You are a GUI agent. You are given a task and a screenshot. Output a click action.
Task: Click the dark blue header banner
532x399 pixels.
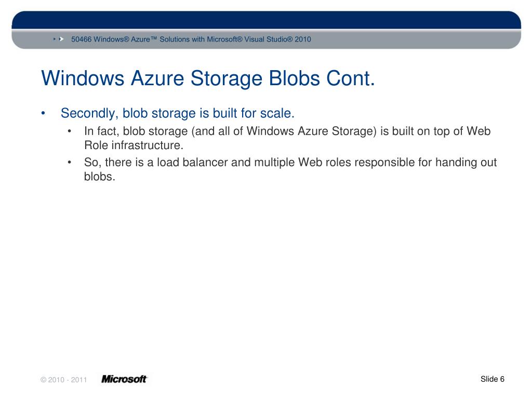(267, 20)
